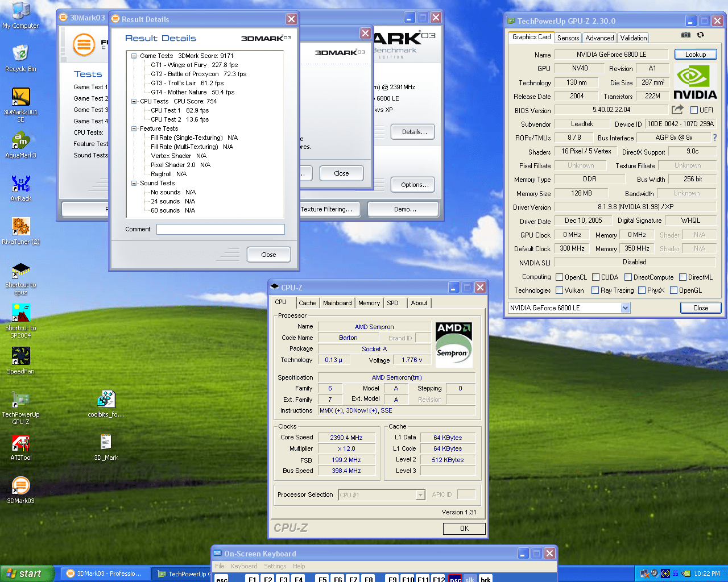728x582 pixels.
Task: Open Processor Selection dropdown in CPU-Z
Action: pos(420,495)
